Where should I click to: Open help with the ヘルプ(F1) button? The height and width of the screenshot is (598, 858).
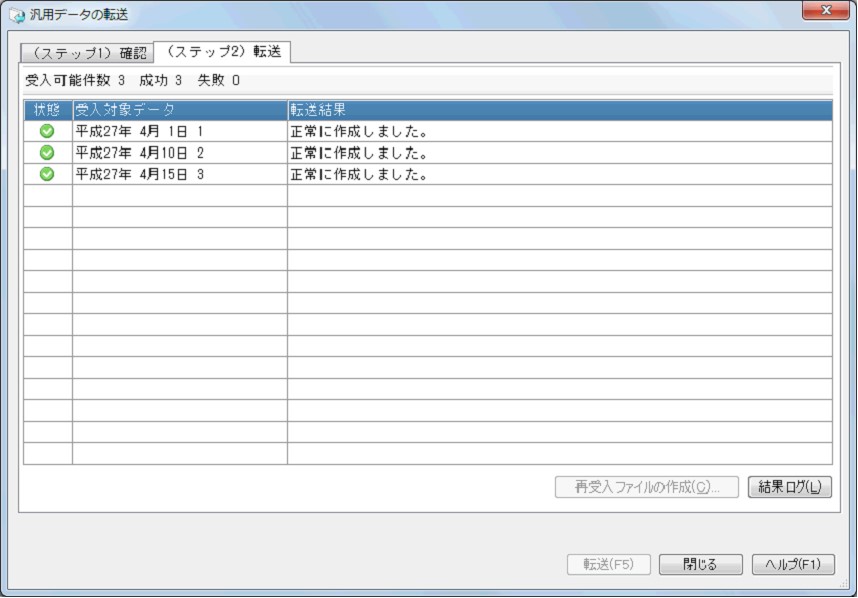(x=791, y=564)
